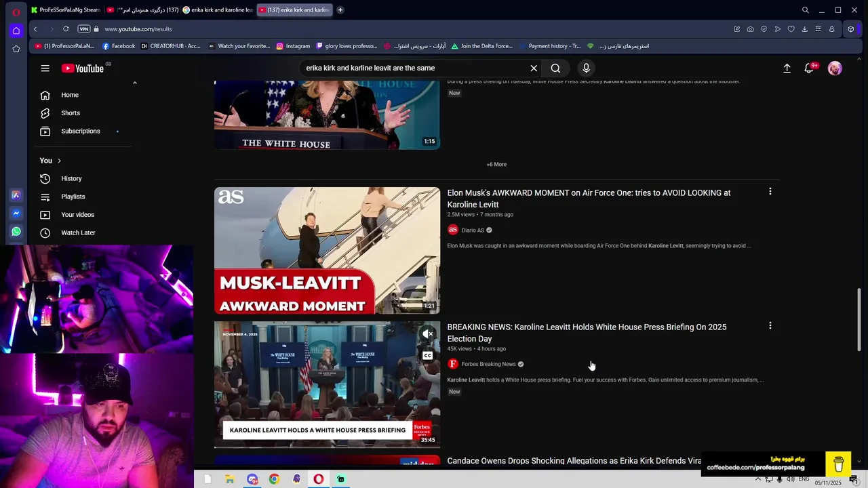The image size is (868, 488).
Task: Click into the YouTube search input field
Action: tap(414, 68)
